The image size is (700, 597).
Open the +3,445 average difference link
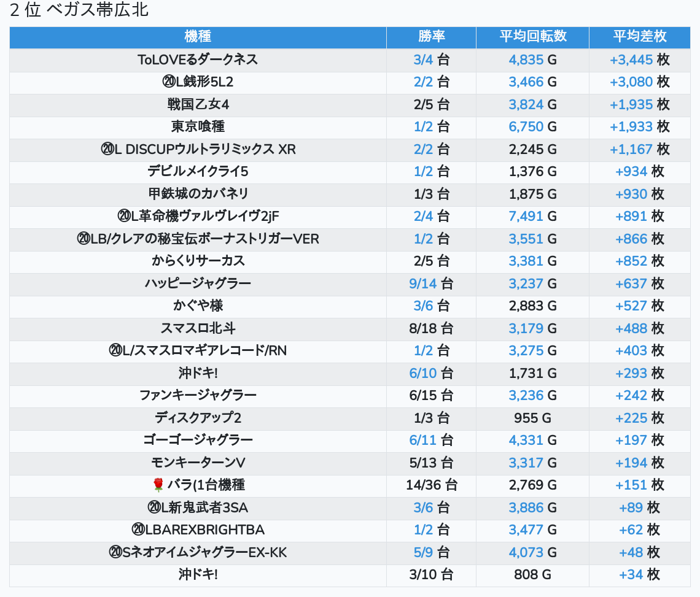pos(631,60)
